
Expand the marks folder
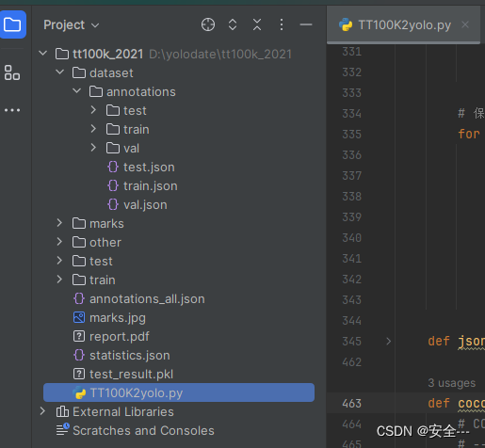pyautogui.click(x=59, y=223)
